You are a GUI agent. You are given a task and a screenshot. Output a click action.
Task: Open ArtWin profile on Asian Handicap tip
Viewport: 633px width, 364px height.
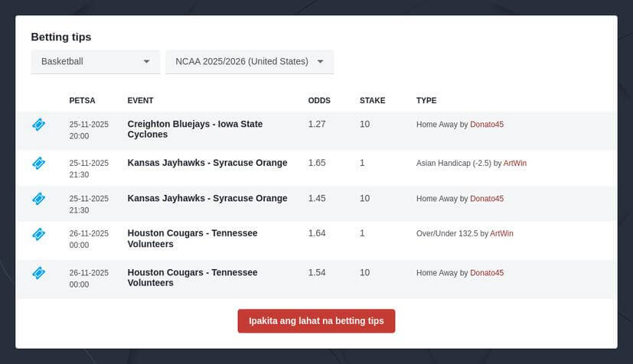point(515,163)
